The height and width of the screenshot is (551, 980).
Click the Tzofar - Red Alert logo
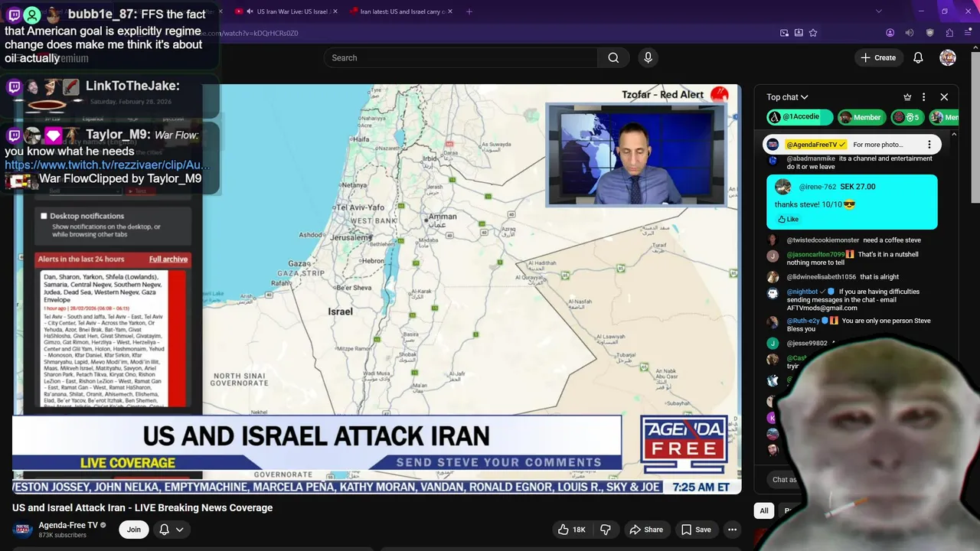point(719,95)
